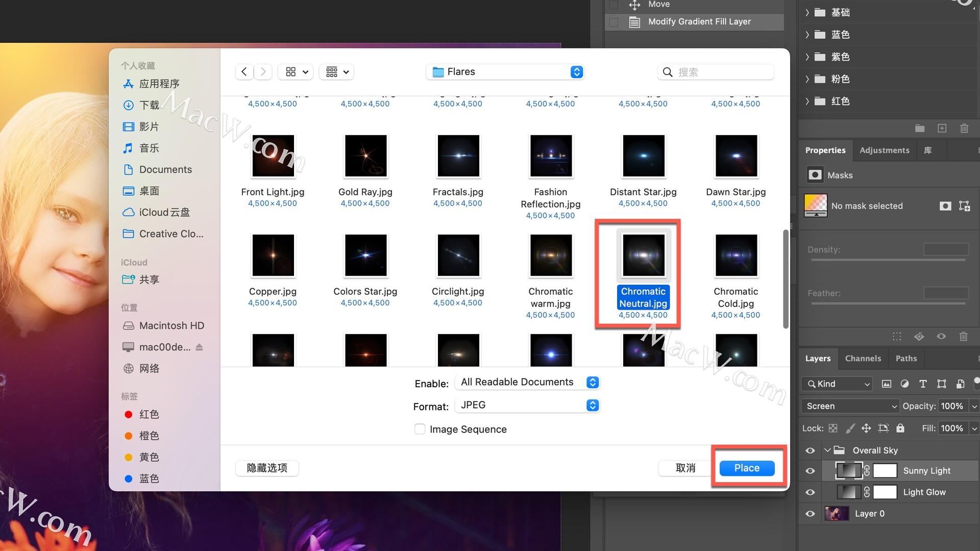Open the Screen blend mode dropdown
The width and height of the screenshot is (980, 551).
[x=850, y=406]
